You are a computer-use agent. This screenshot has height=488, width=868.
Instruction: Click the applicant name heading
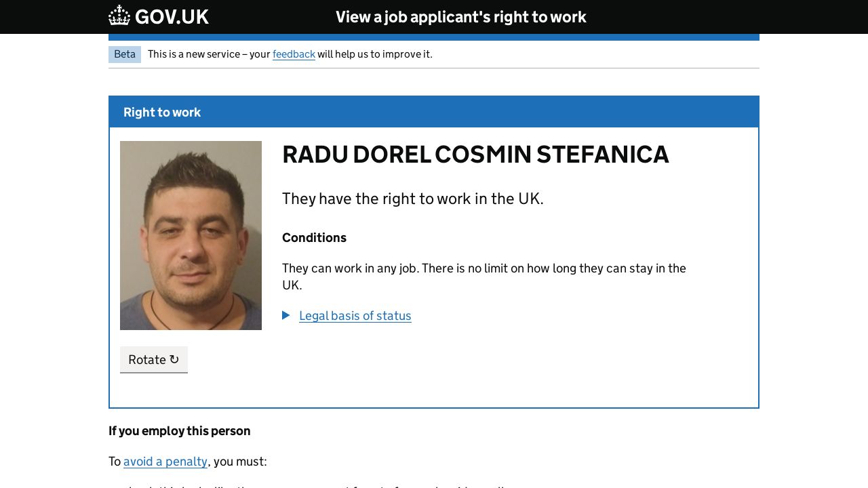click(475, 155)
